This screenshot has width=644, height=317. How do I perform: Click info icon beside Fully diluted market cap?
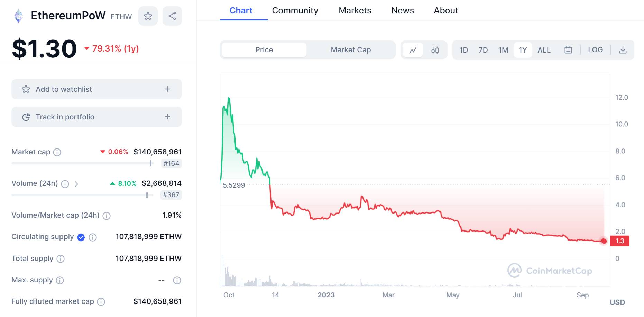[101, 302]
